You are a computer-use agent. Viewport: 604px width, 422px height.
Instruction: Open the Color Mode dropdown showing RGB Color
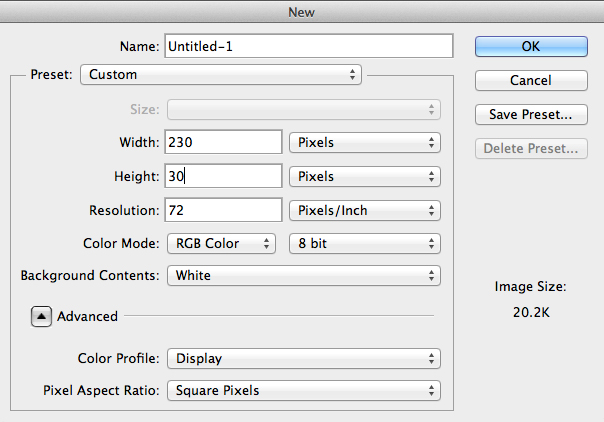(220, 243)
